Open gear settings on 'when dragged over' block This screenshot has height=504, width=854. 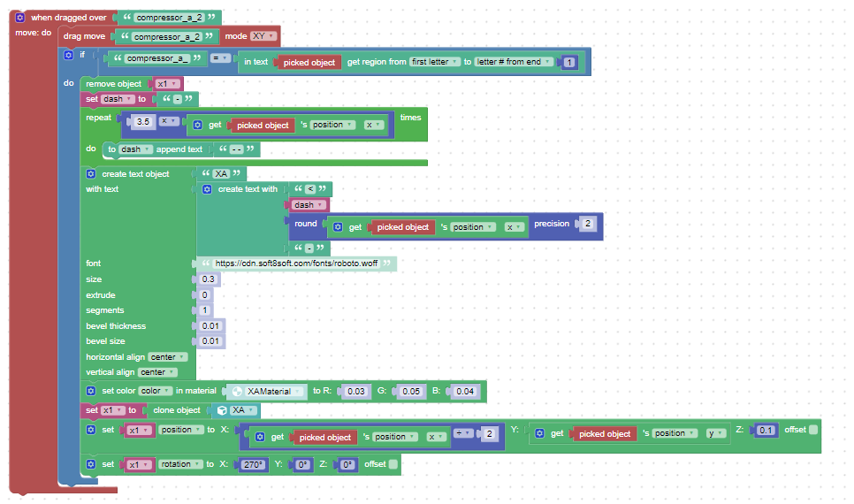coord(19,18)
